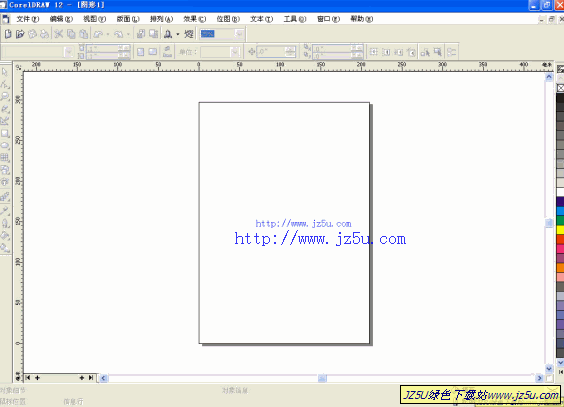This screenshot has height=407, width=564.
Task: Open the Undo history dropdown arrow
Action: tap(107, 34)
